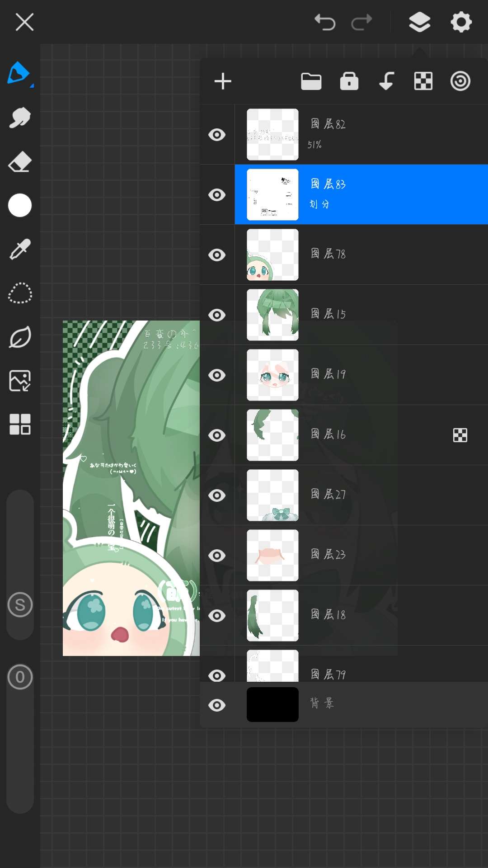Toggle the layers panel icon

(419, 22)
